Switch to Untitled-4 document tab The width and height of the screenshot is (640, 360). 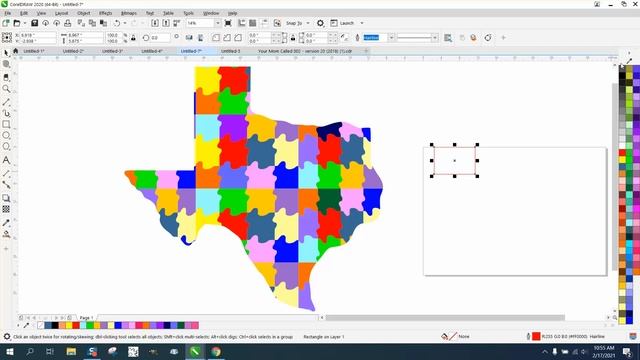tap(151, 51)
